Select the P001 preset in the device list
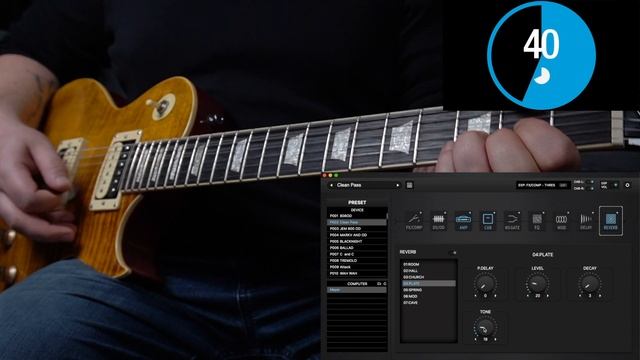Image resolution: width=640 pixels, height=360 pixels. 357,216
